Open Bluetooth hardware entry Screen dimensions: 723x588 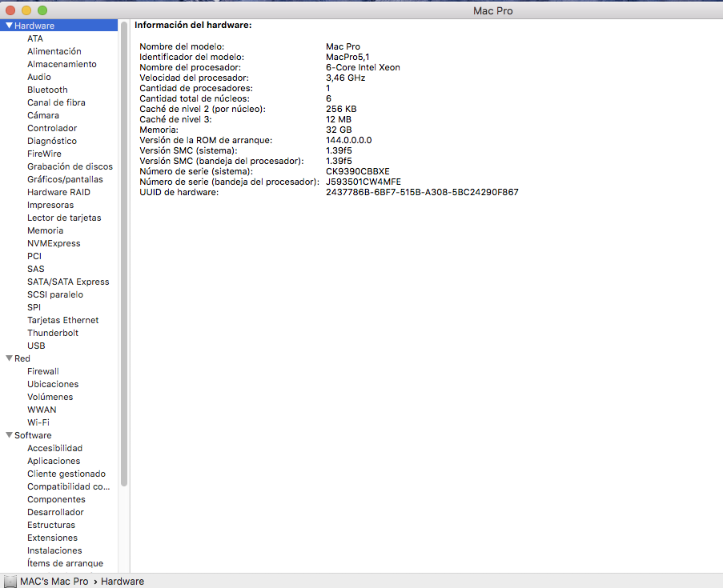click(47, 90)
